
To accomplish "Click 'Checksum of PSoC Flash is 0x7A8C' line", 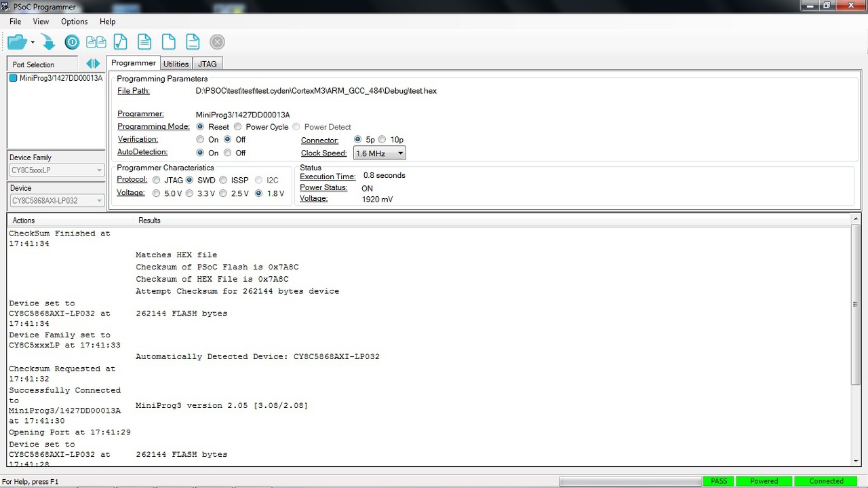I will pyautogui.click(x=217, y=267).
